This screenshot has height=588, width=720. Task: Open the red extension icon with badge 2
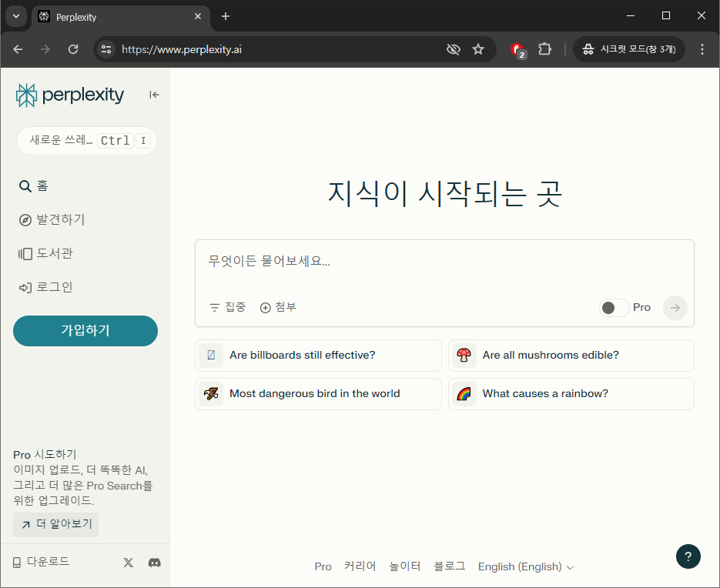[518, 50]
